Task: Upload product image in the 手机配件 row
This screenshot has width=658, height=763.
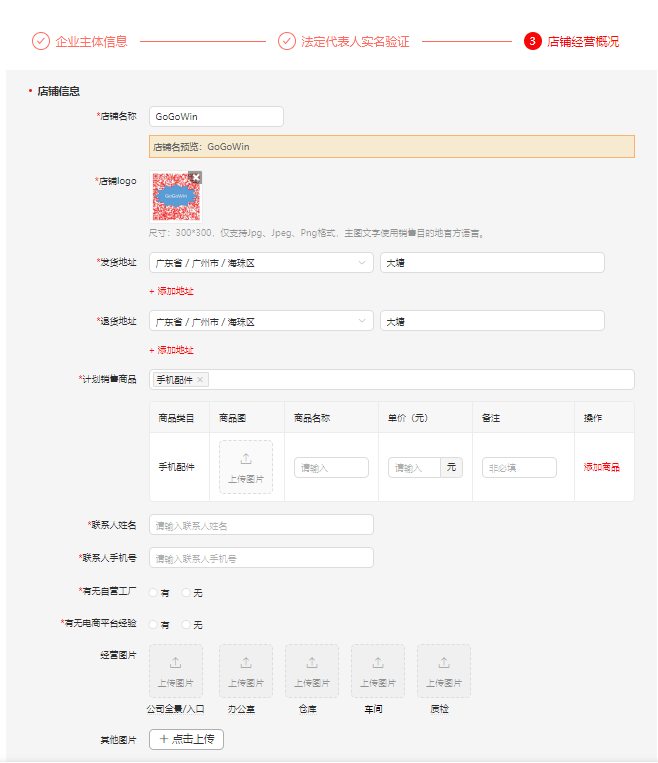Action: coord(246,467)
